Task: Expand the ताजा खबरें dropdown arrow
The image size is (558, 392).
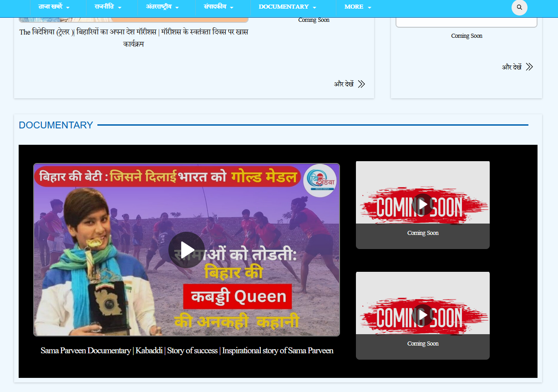Action: click(x=68, y=8)
